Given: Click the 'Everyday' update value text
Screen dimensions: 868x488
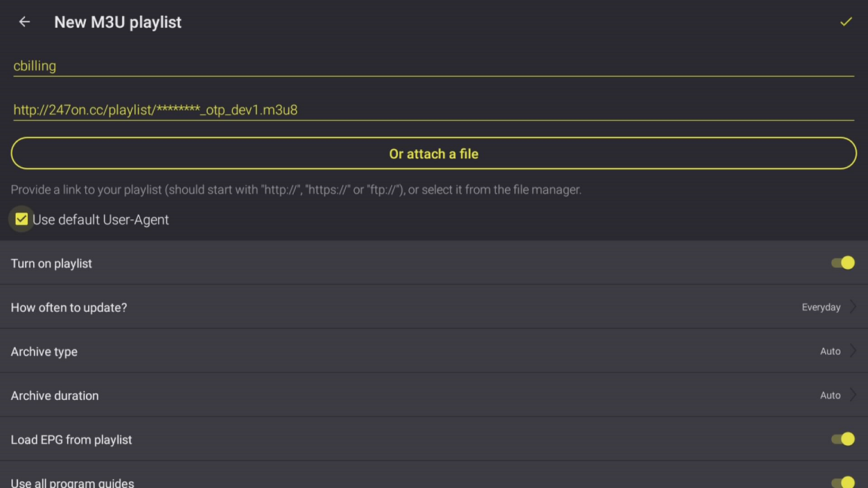Looking at the screenshot, I should tap(821, 307).
